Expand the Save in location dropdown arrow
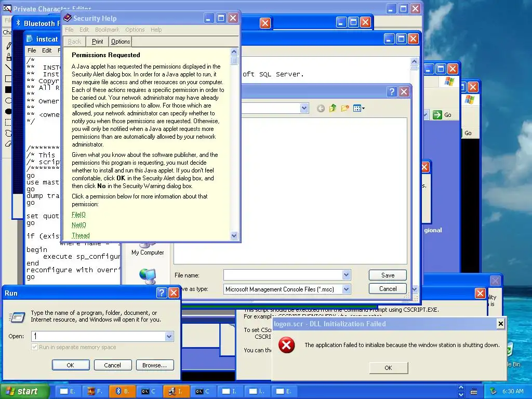 point(304,108)
